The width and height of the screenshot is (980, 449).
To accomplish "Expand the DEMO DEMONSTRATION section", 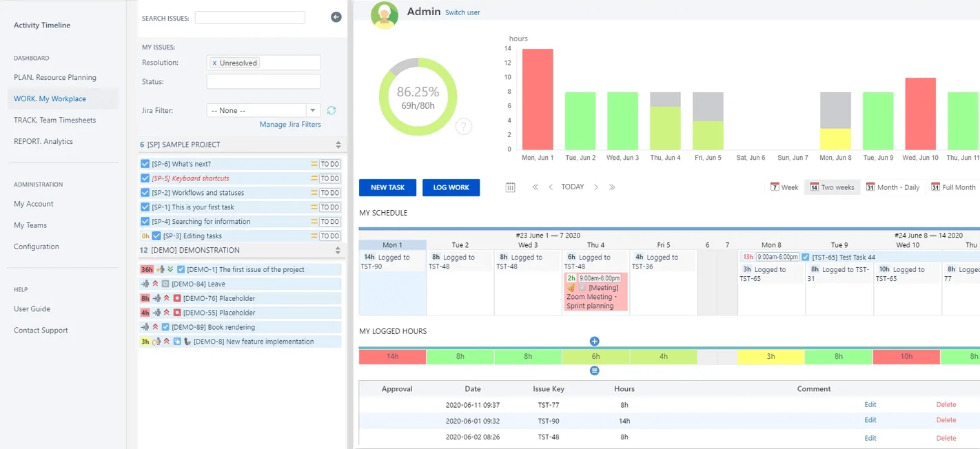I will (337, 249).
